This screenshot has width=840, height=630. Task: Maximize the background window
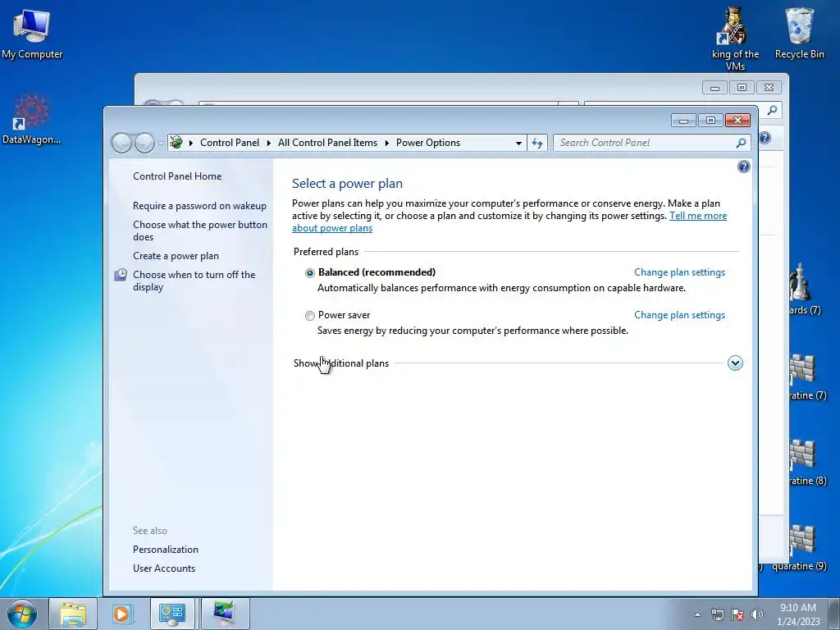pos(742,87)
